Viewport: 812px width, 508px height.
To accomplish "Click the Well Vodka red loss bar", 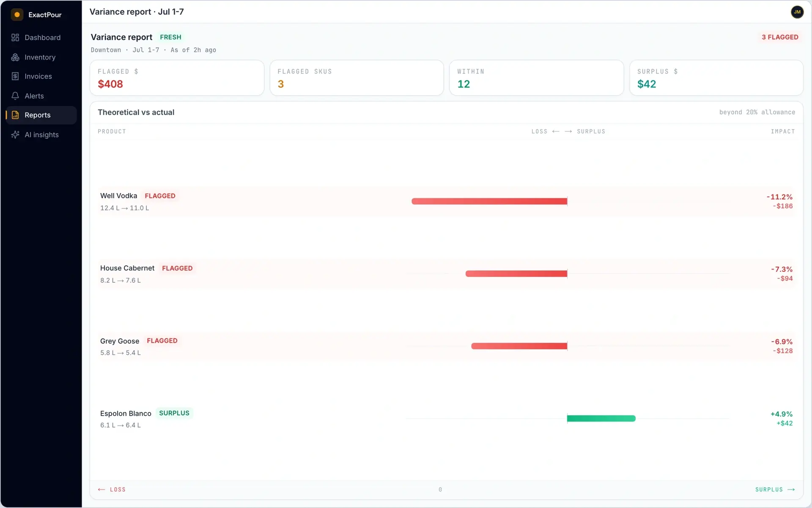I will [x=489, y=201].
